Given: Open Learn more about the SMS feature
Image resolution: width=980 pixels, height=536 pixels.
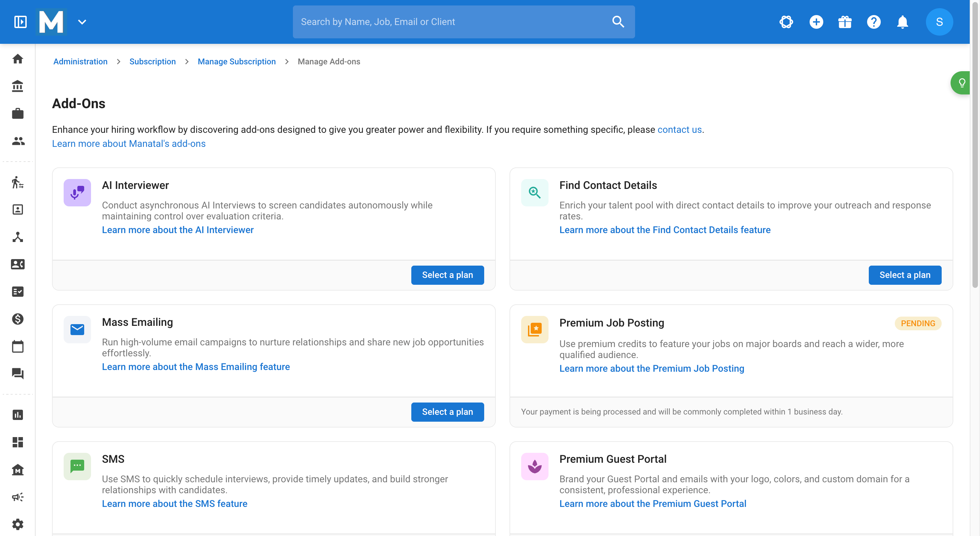Looking at the screenshot, I should click(x=175, y=504).
